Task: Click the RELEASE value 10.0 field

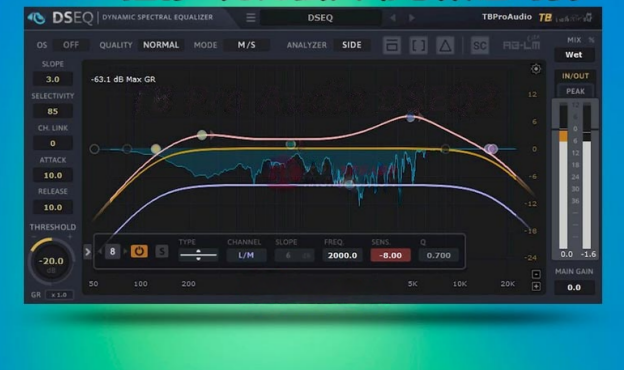Action: tap(53, 207)
